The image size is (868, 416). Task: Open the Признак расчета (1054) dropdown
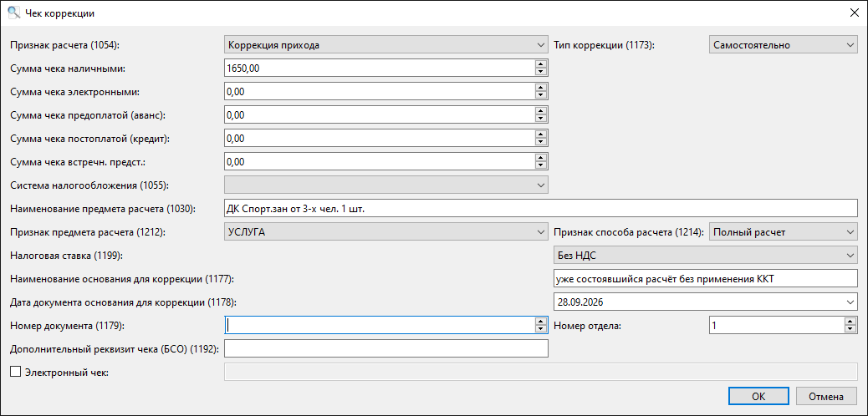pyautogui.click(x=385, y=45)
